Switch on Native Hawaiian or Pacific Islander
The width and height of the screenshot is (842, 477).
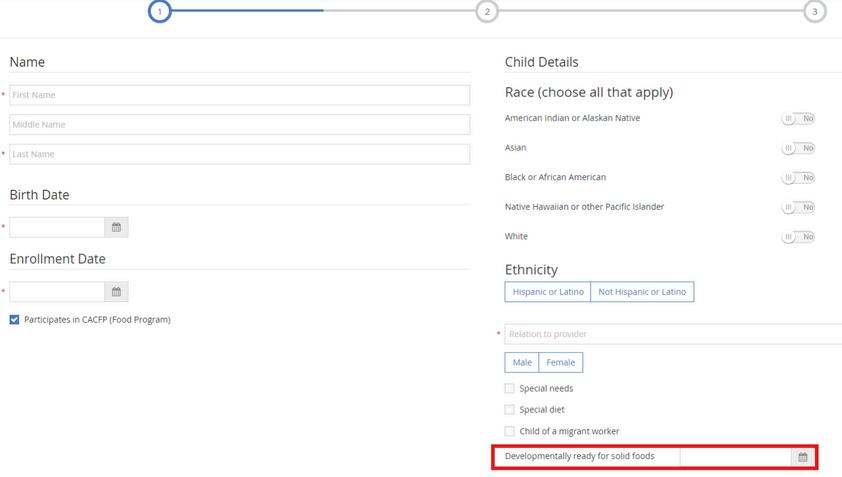point(798,207)
